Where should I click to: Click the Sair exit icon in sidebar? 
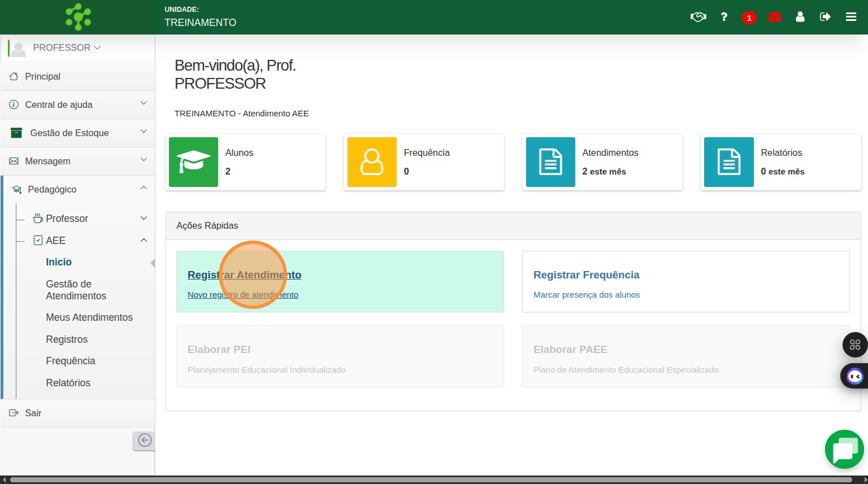(x=14, y=413)
